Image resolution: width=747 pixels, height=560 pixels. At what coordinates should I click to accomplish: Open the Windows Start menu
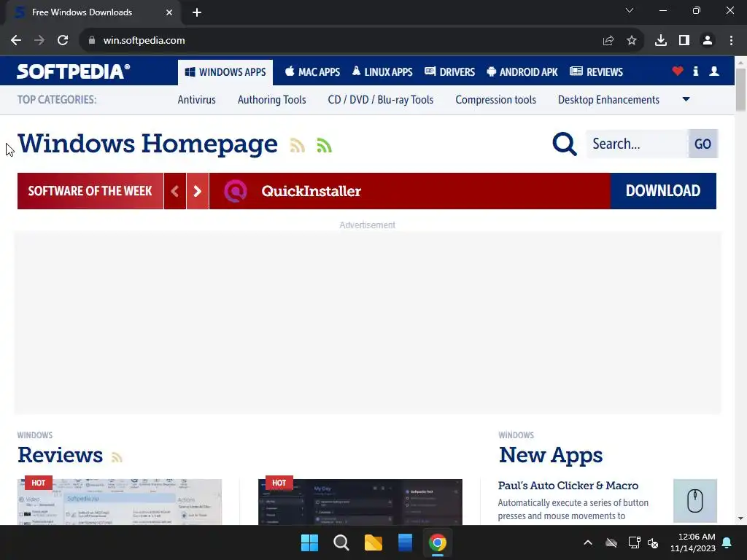pyautogui.click(x=309, y=542)
